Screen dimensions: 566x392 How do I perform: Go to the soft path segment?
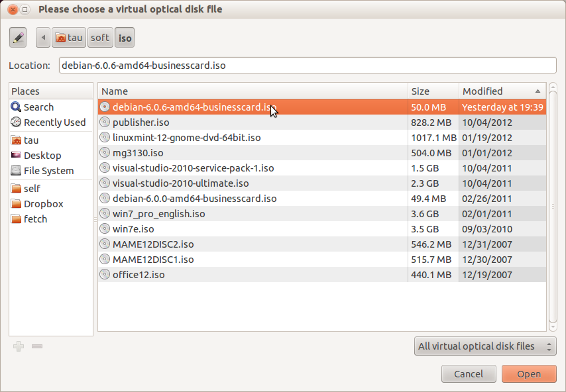pos(100,38)
